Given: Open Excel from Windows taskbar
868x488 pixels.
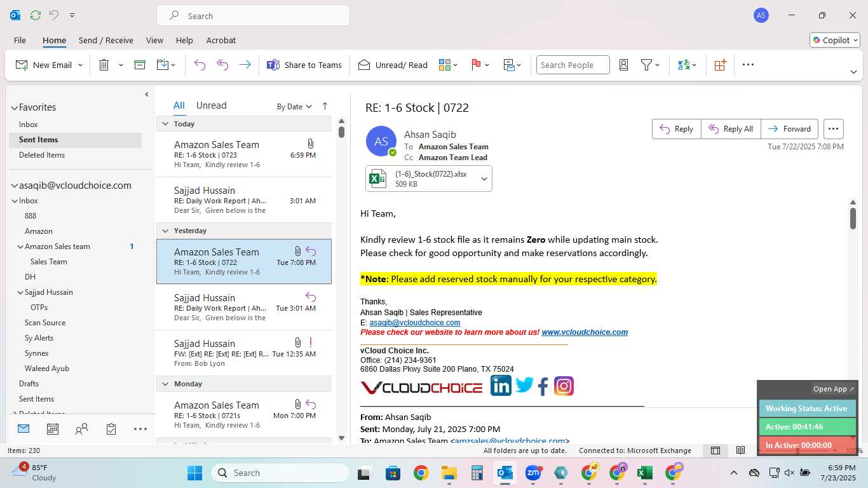Looking at the screenshot, I should (645, 473).
